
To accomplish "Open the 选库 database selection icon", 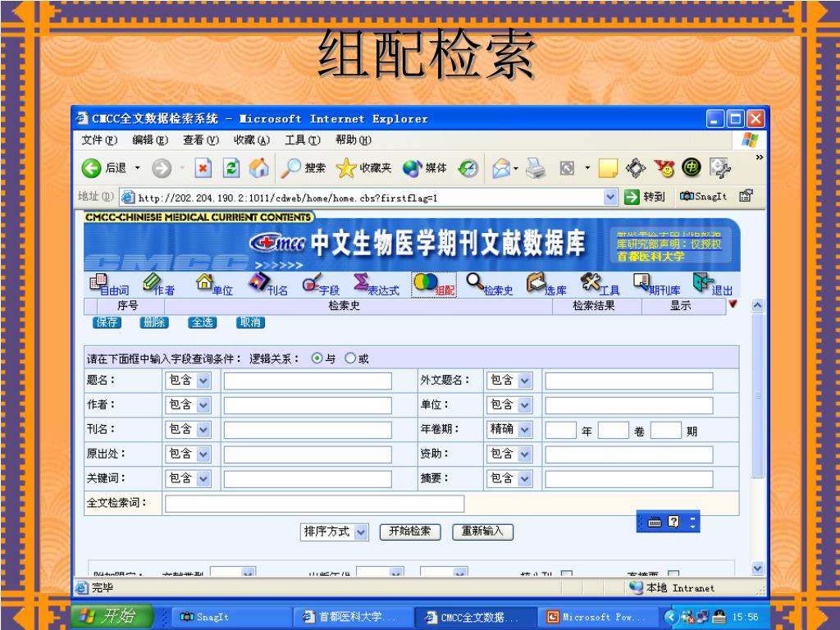I will point(546,285).
